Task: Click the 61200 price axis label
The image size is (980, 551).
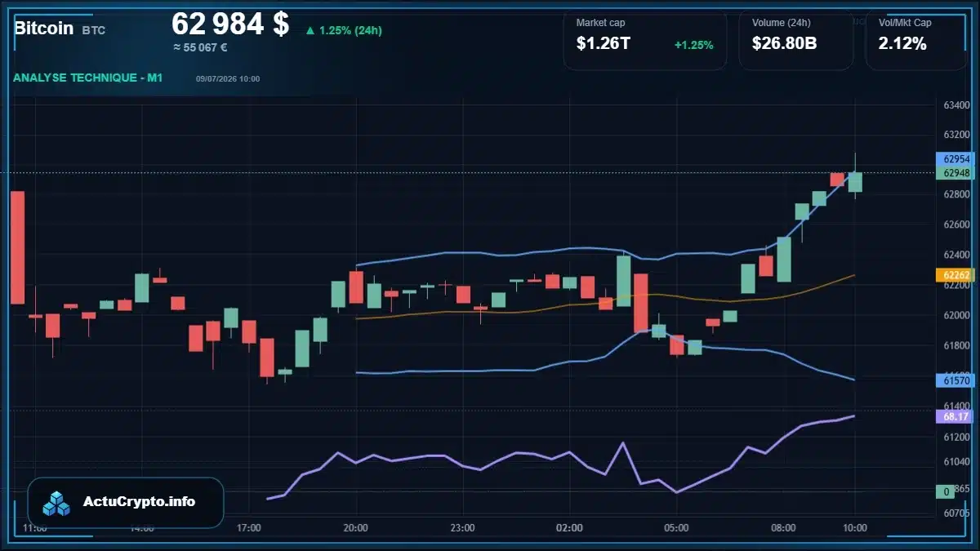Action: [955, 438]
